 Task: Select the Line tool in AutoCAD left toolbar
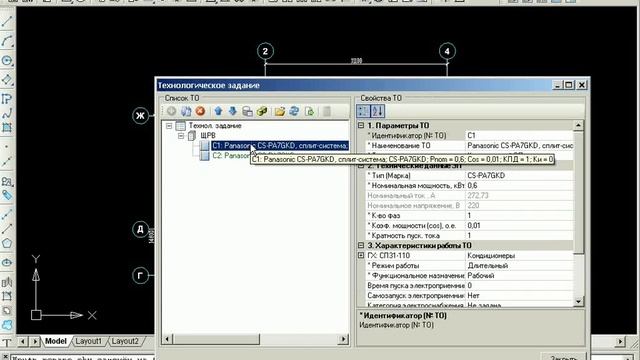pos(7,22)
